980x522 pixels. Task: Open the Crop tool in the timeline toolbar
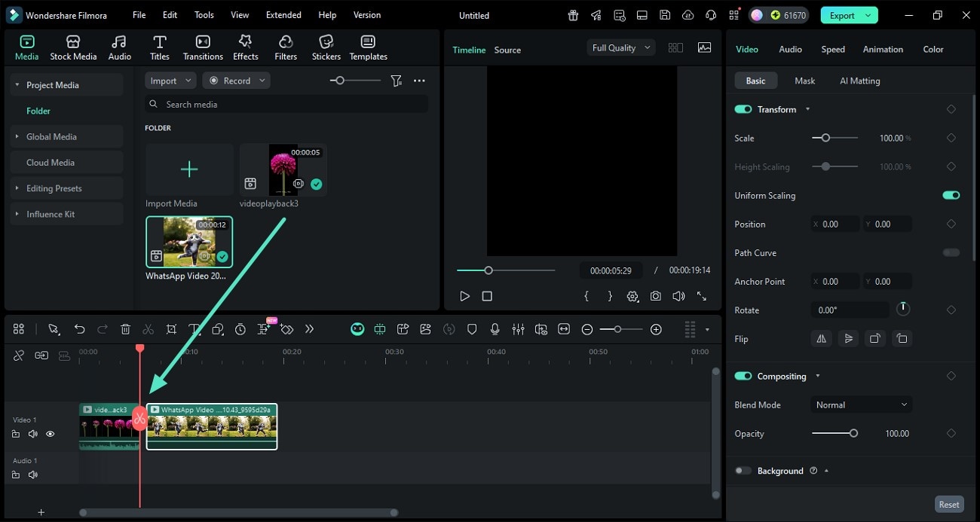click(171, 329)
